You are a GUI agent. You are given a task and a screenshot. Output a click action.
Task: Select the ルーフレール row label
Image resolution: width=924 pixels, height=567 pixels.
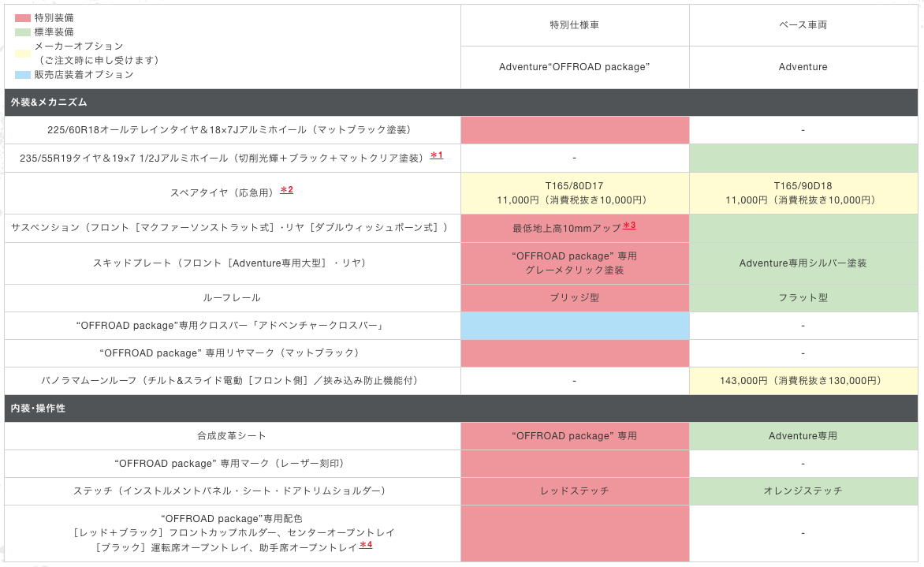click(232, 298)
